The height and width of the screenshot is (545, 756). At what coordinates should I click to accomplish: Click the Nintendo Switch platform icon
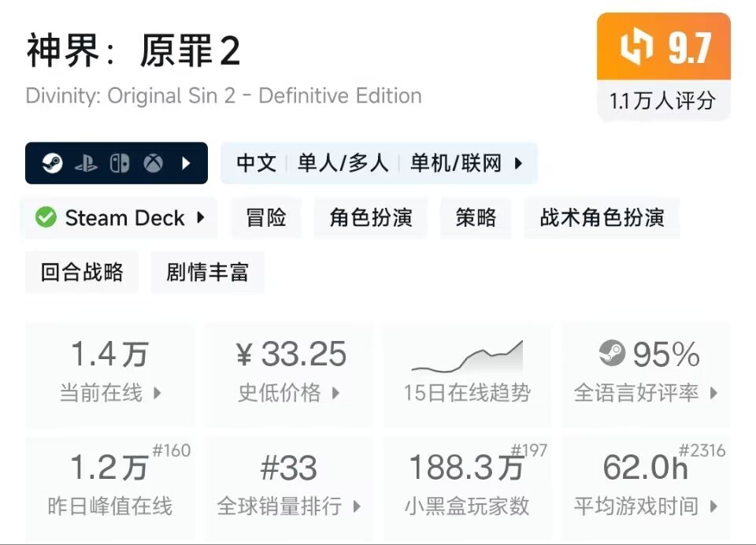[x=120, y=163]
